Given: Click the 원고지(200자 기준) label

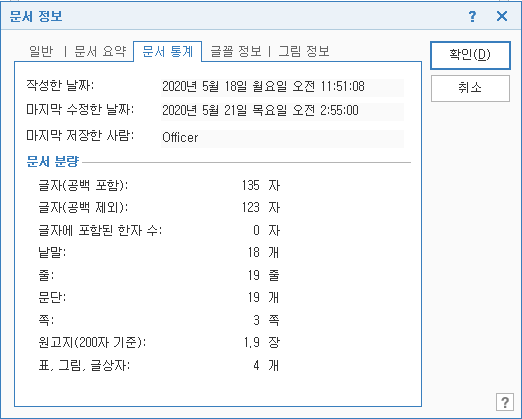Looking at the screenshot, I should 92,342.
